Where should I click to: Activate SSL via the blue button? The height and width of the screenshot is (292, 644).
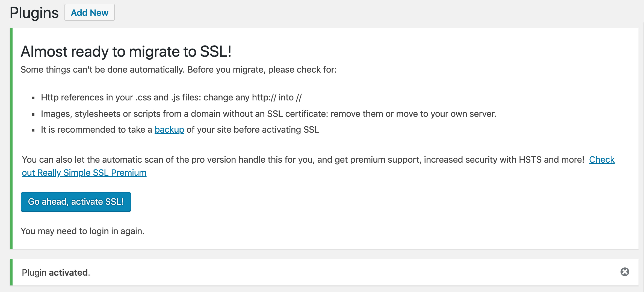click(76, 202)
